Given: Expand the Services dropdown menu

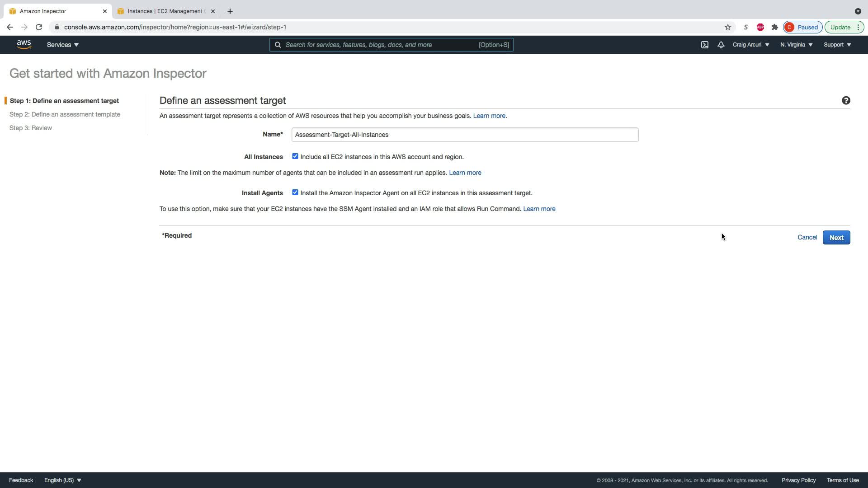Looking at the screenshot, I should [x=62, y=45].
